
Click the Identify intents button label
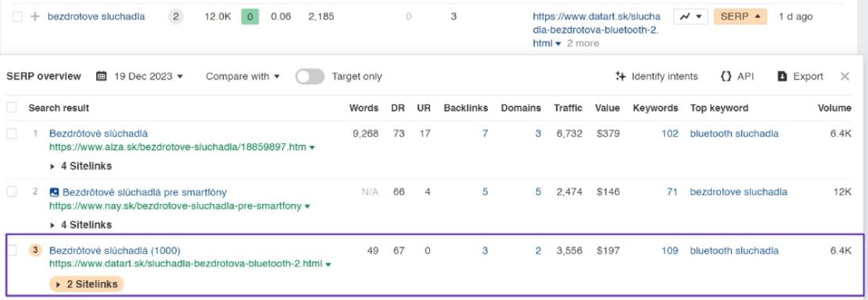coord(665,77)
